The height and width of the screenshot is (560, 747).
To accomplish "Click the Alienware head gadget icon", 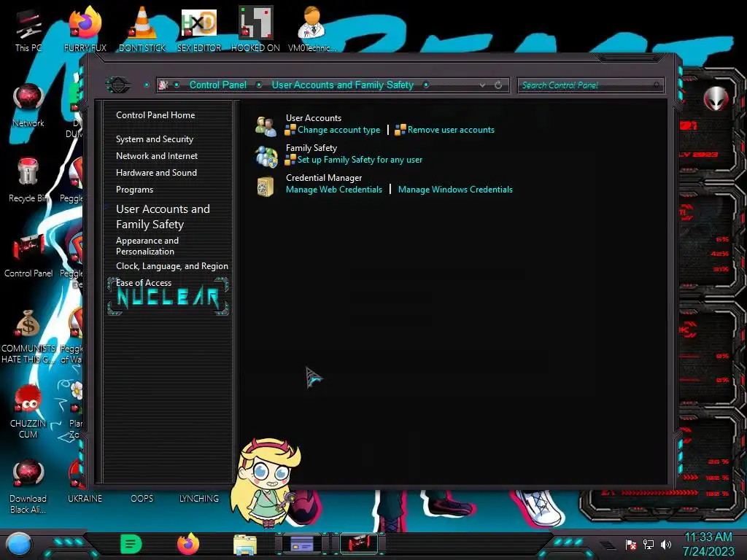I will (716, 98).
